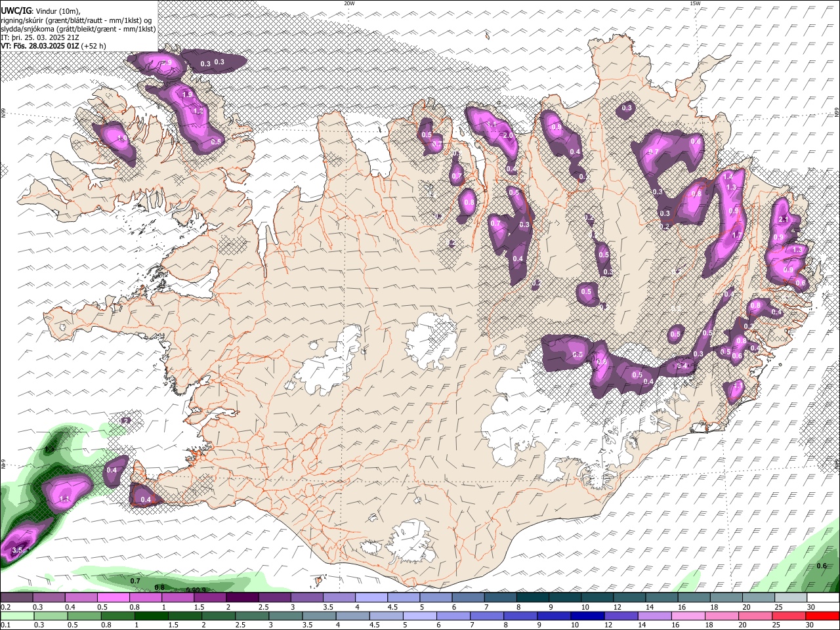Click the '1.2' snowfall value in the Westfjords
The height and width of the screenshot is (630, 840).
[198, 112]
